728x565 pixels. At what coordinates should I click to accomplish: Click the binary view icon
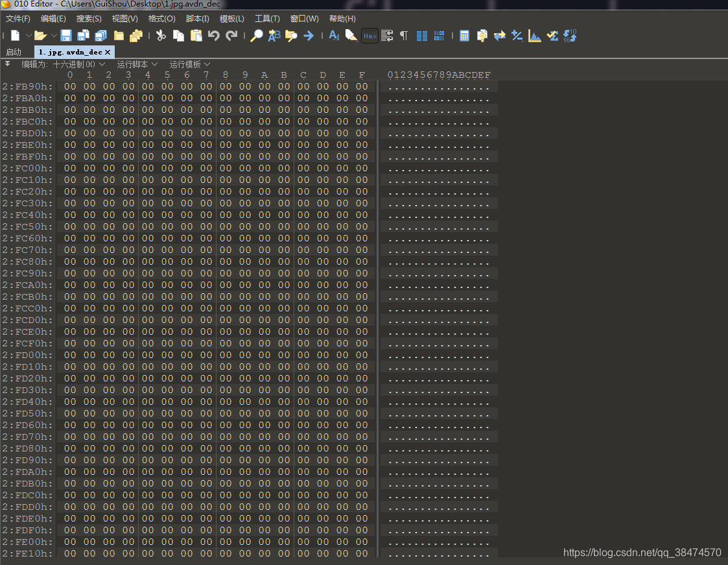tap(440, 36)
